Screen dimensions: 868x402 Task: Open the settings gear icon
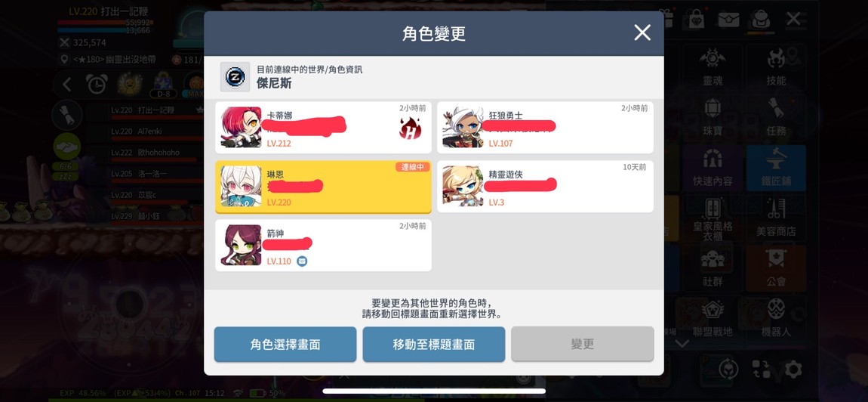(x=793, y=369)
